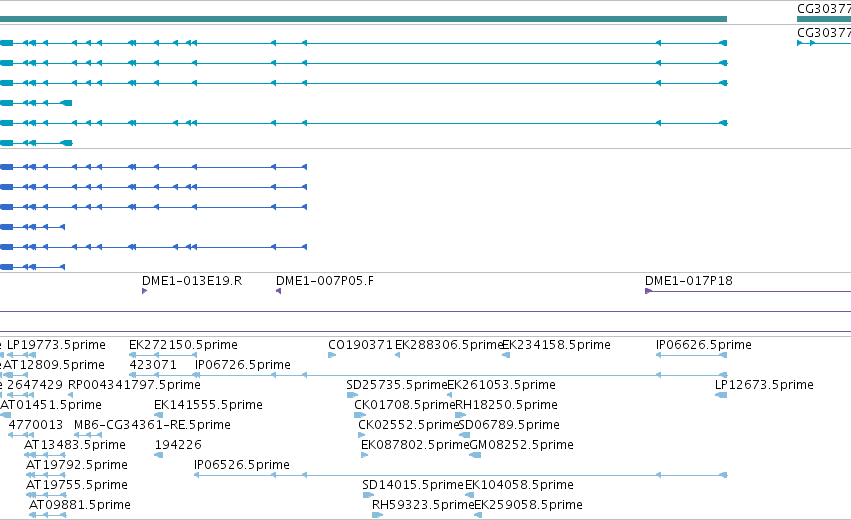Open the EK272150.5prime EST label
Screen dimensions: 851x520
click(x=183, y=345)
